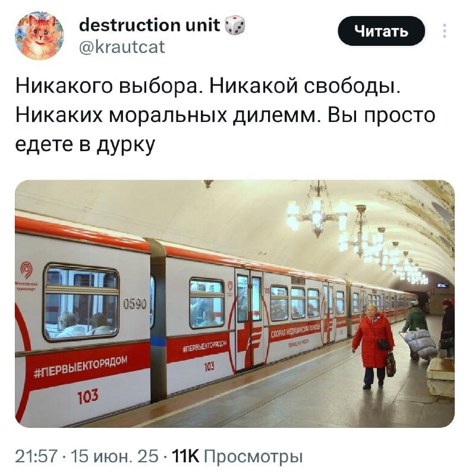Click the 15 июн. 25 date
Viewport: 469px width, 476px height.
(x=114, y=456)
